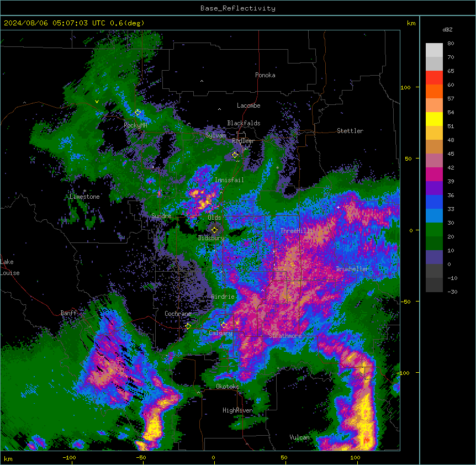This screenshot has height=465, width=476.
Task: Click the Calgary city label
Action: [x=220, y=333]
